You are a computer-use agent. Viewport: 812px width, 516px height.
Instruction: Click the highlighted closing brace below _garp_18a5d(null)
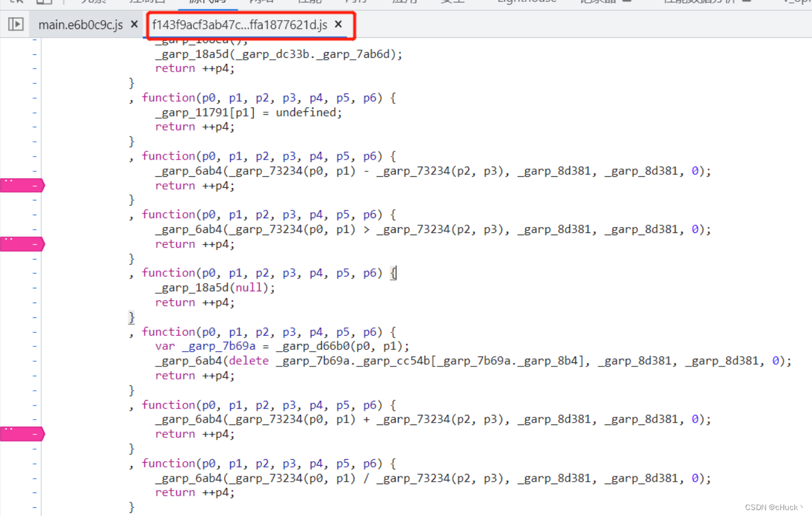pyautogui.click(x=131, y=317)
